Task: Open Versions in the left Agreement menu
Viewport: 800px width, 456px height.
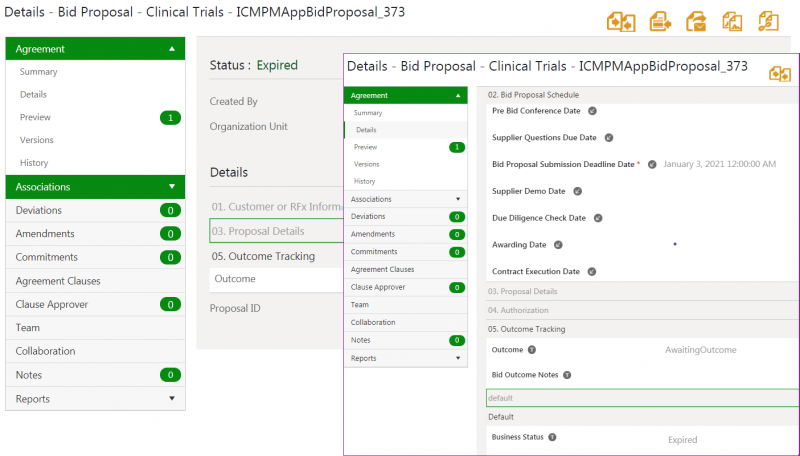Action: click(37, 140)
